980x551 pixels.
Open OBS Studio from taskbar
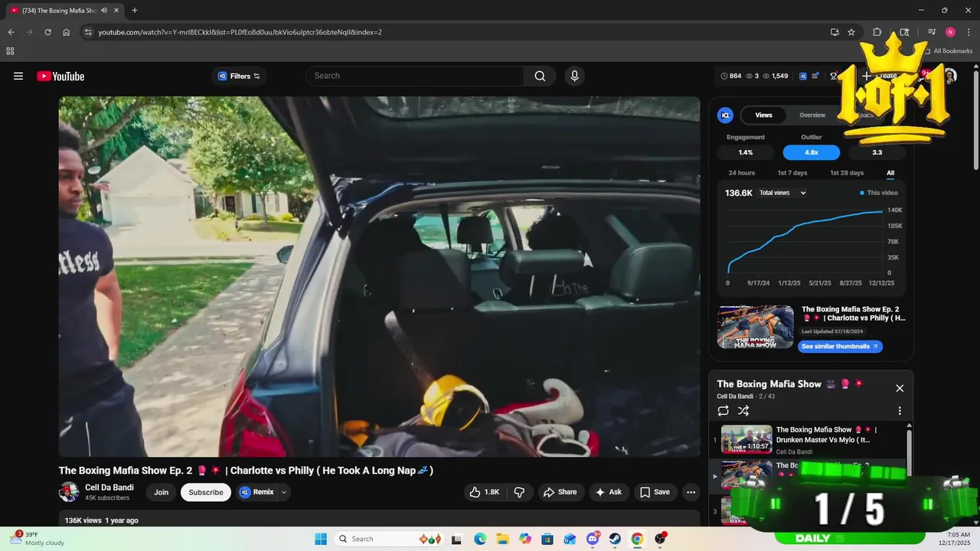[660, 539]
